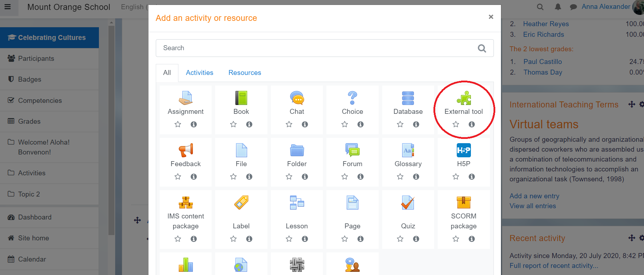This screenshot has width=644, height=275.
Task: Toggle the star for Database activity
Action: tap(400, 124)
